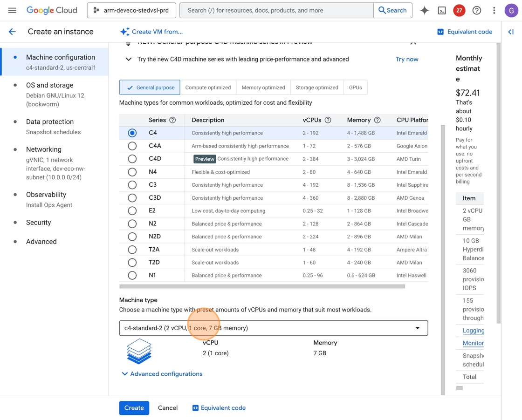Click the Preview badge on C4D row
522x420 pixels.
tap(205, 159)
